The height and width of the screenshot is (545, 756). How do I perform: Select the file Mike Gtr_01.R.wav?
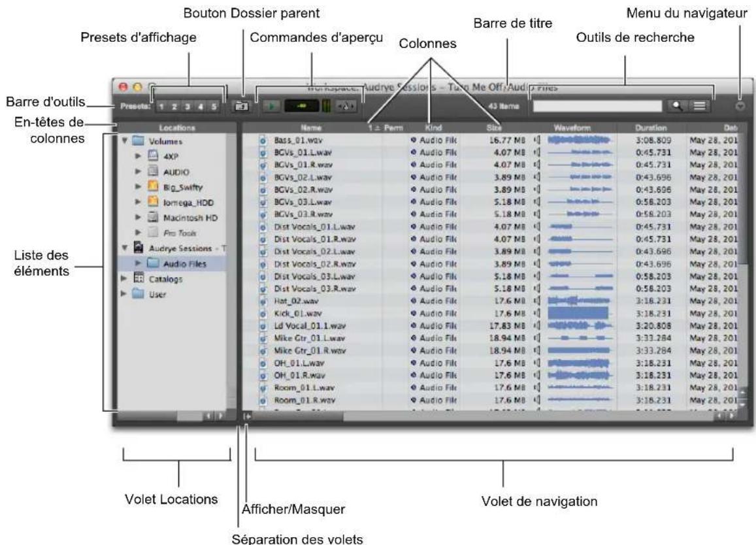tap(310, 351)
